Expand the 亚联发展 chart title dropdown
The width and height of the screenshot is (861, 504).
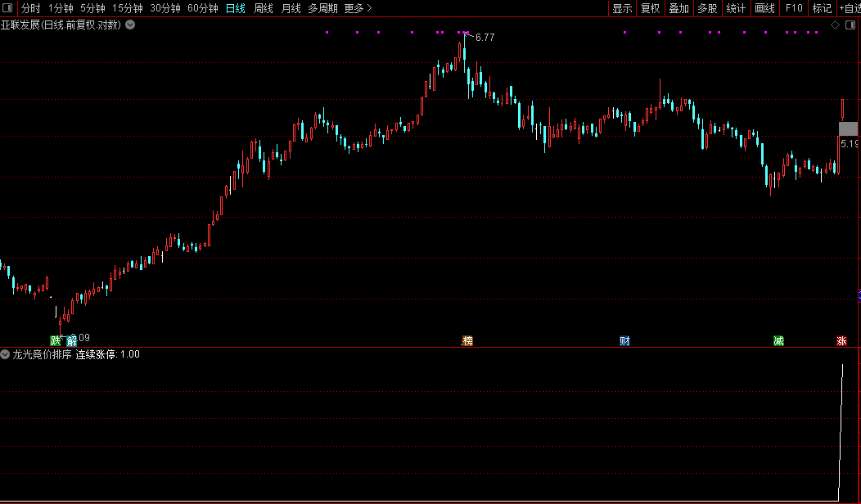(x=130, y=25)
